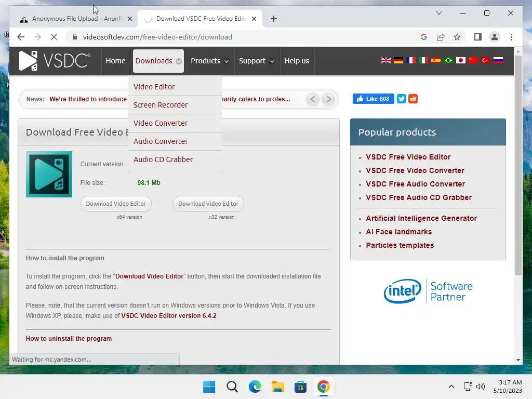This screenshot has height=399, width=532.
Task: Choose Video Converter from Downloads dropdown
Action: 175,123
